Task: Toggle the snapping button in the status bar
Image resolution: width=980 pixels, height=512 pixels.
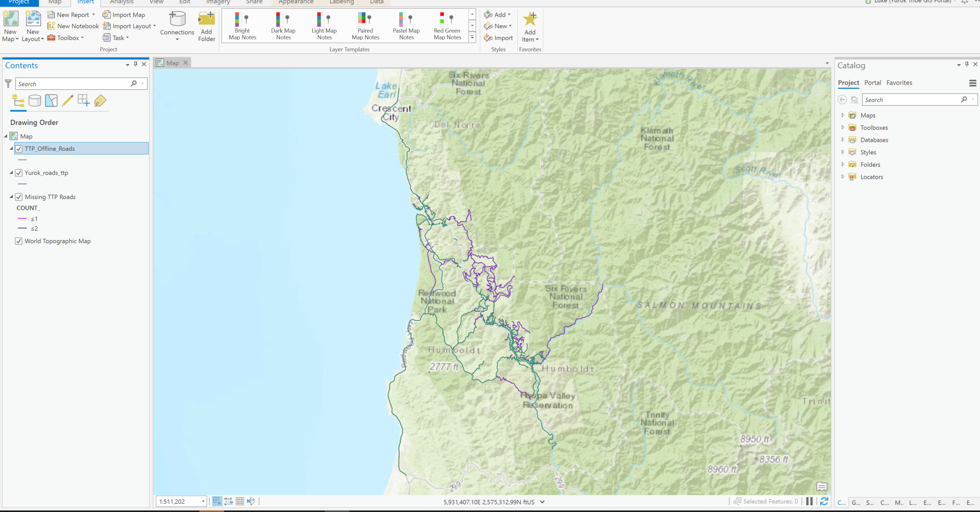Action: [217, 501]
